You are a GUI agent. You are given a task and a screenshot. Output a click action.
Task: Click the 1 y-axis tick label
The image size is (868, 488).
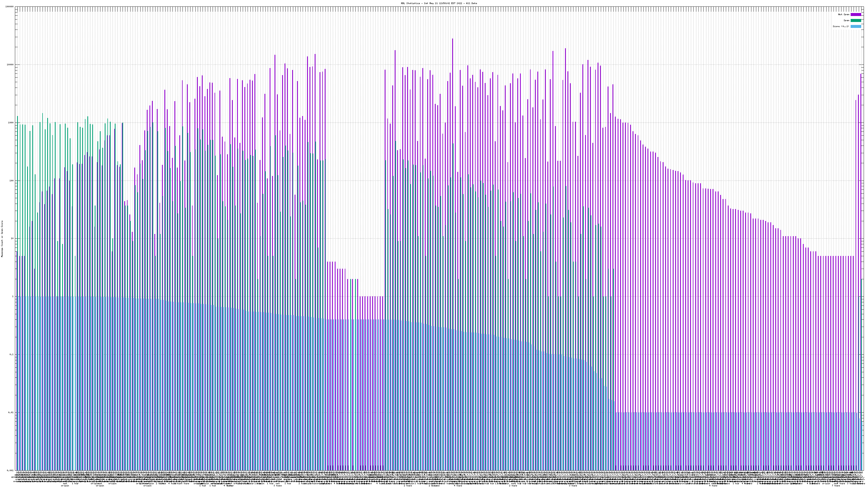pyautogui.click(x=13, y=297)
